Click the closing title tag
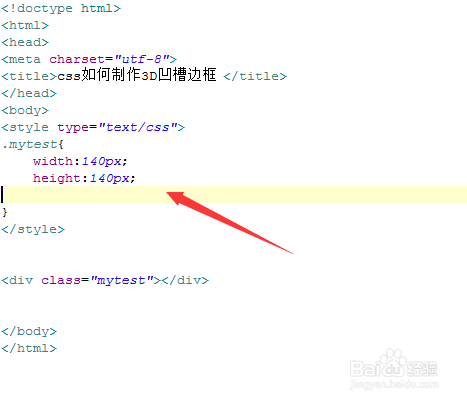This screenshot has width=467, height=402. click(255, 76)
